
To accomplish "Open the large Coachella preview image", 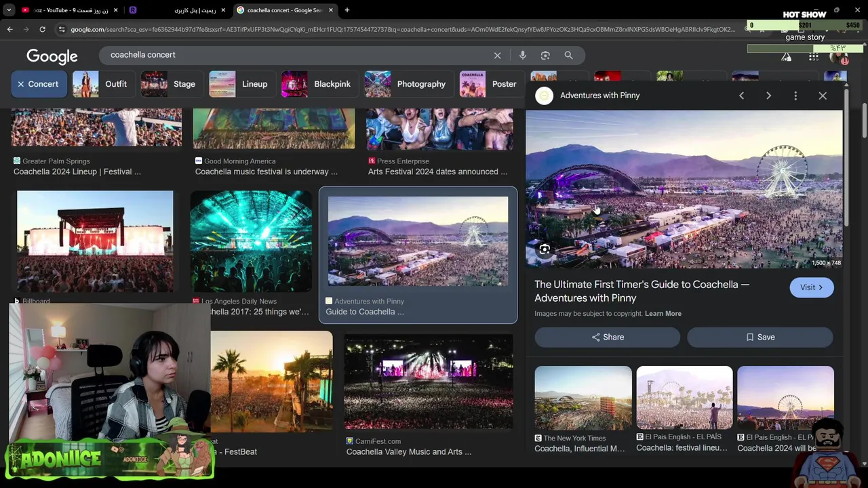I will (x=684, y=189).
